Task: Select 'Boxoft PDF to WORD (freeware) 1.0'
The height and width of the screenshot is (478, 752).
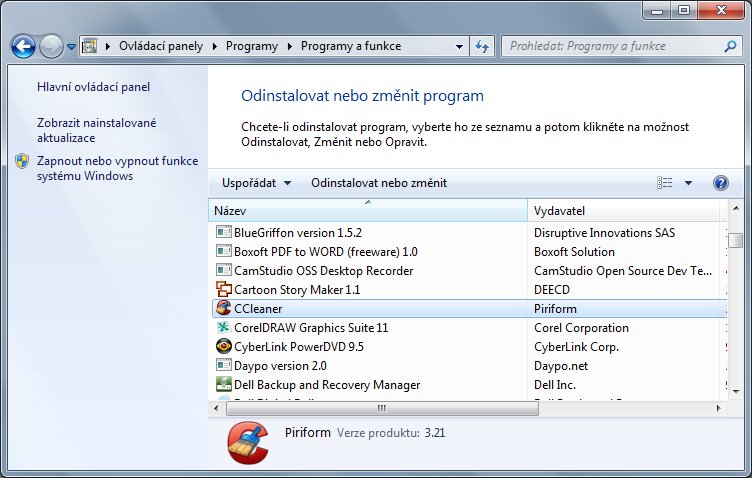Action: point(326,252)
